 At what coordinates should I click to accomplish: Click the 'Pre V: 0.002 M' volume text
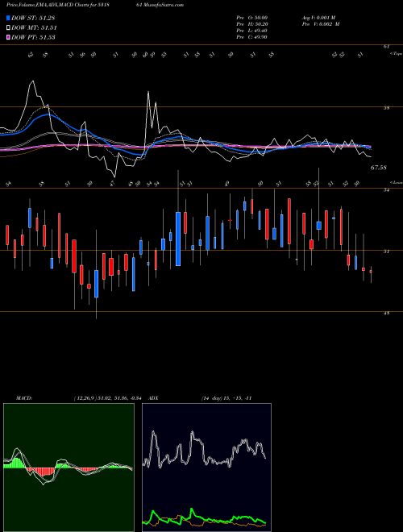(x=320, y=24)
